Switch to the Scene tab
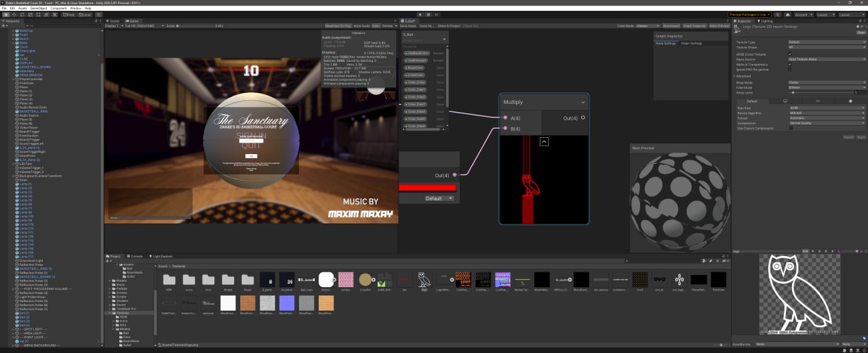The image size is (868, 353). pyautogui.click(x=114, y=21)
